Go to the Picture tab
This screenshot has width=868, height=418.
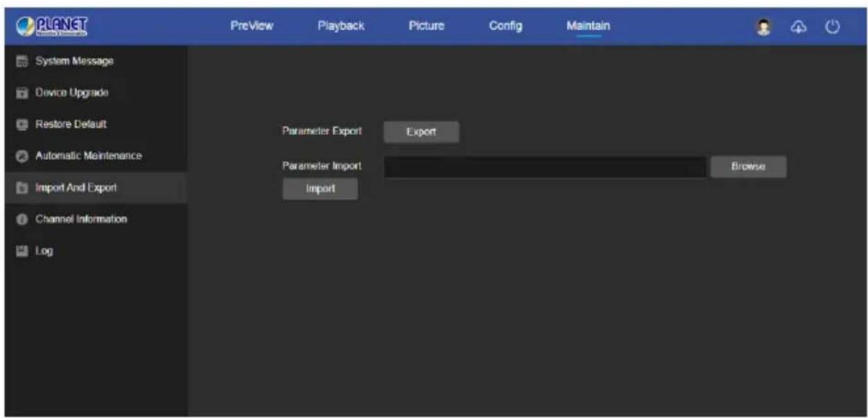click(x=426, y=26)
